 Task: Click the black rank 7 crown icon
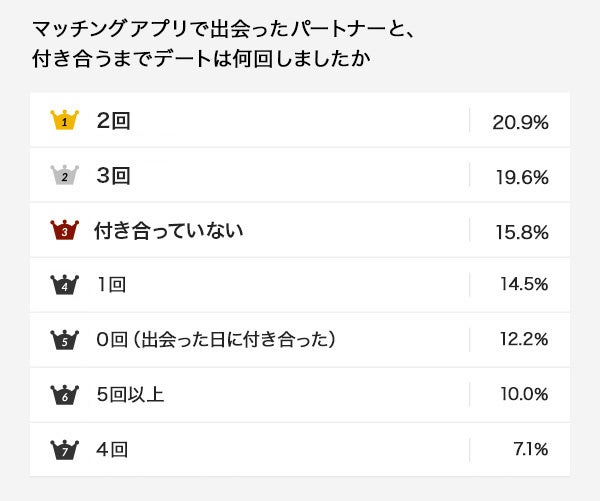[64, 450]
